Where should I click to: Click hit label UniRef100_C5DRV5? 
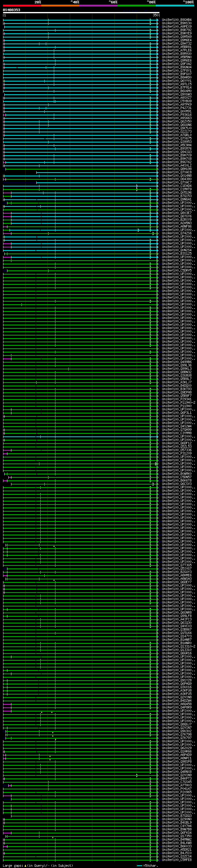(177, 271)
